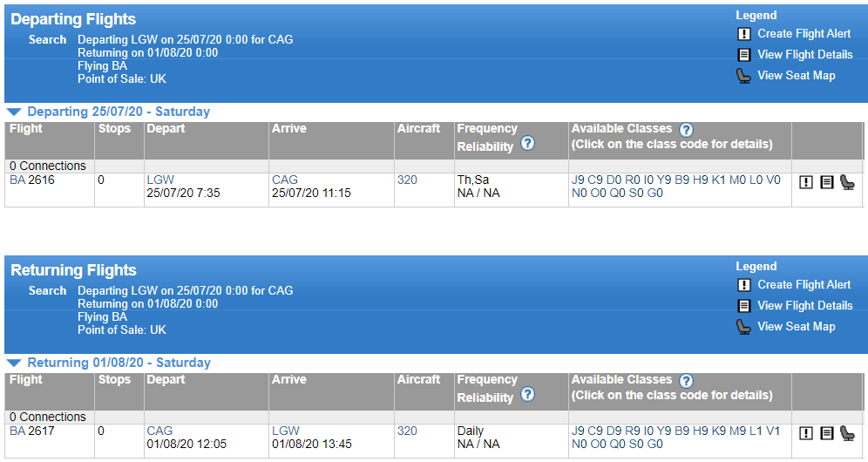The image size is (868, 462).
Task: Open Available Classes help in departing table
Action: pos(686,130)
